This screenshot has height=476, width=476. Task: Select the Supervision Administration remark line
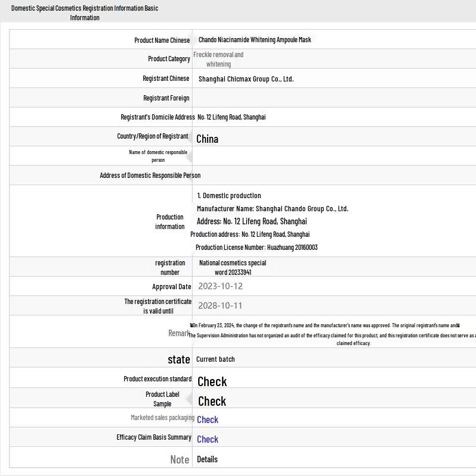click(x=332, y=339)
